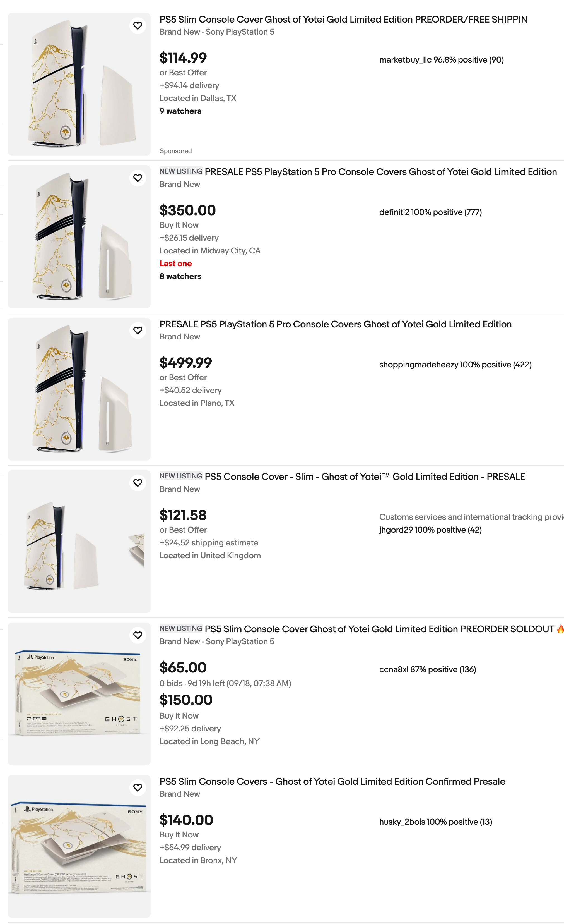
Task: Click the first listing's console cover image
Action: (79, 84)
